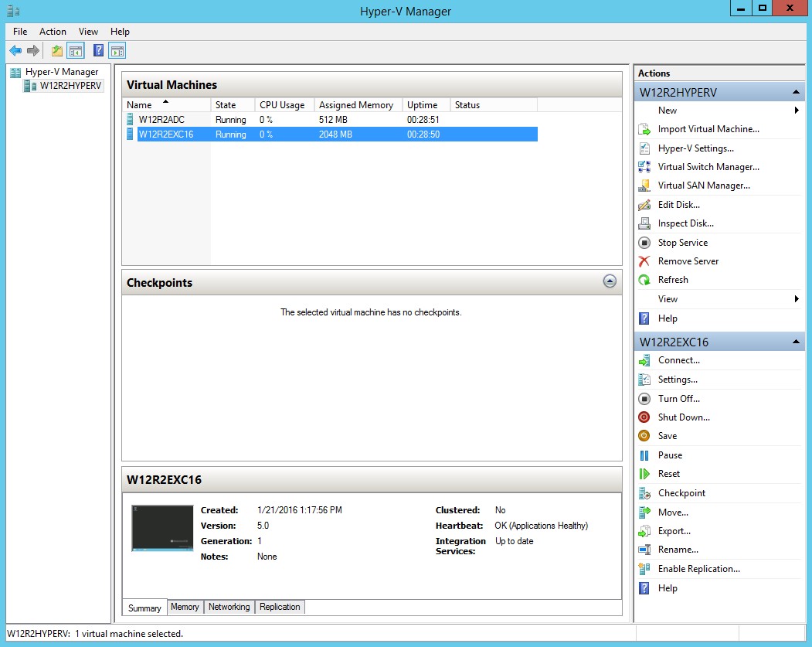Click the red Shut Down icon

coord(644,417)
